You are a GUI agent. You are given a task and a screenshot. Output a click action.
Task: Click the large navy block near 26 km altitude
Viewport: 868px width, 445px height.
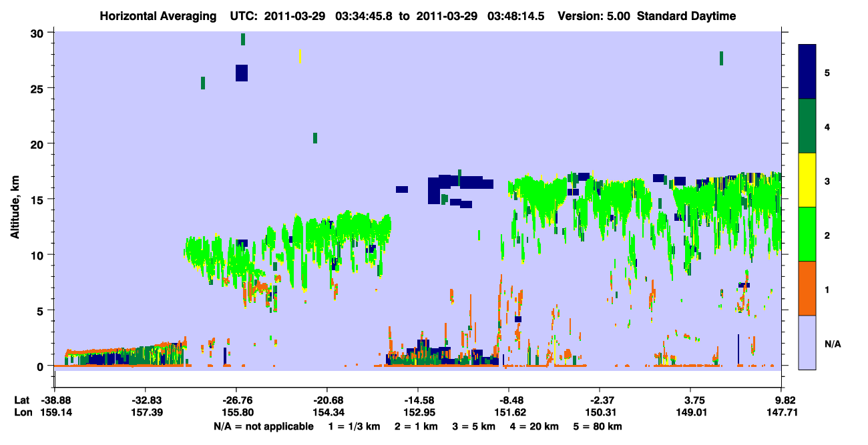tap(242, 73)
